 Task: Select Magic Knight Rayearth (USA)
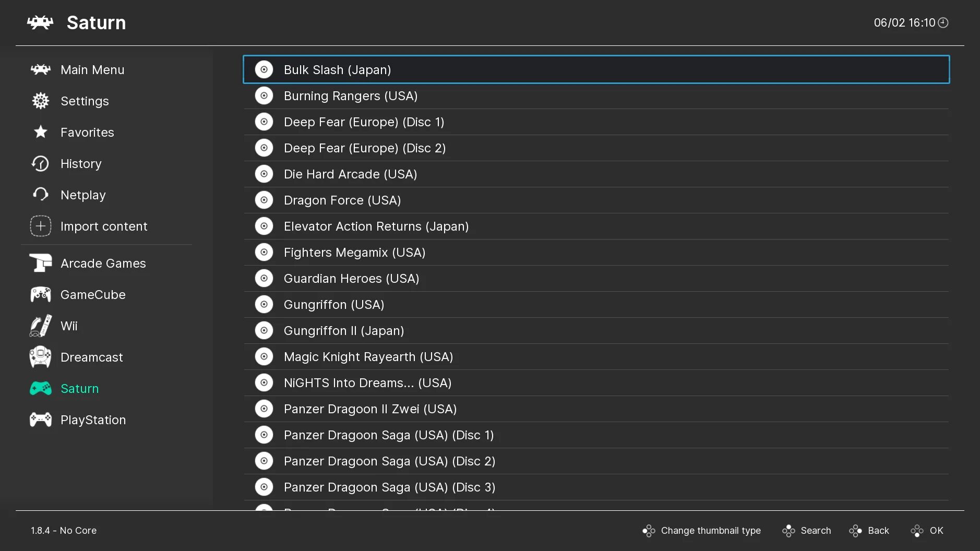coord(596,356)
